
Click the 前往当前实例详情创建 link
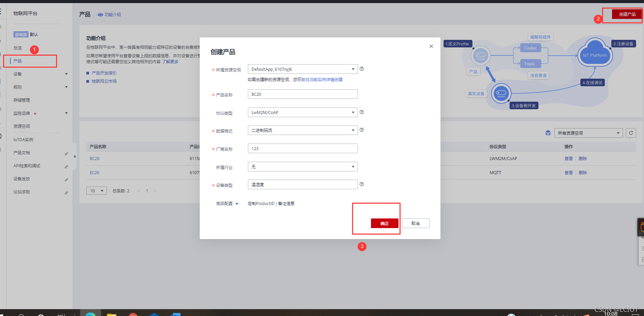pos(322,80)
